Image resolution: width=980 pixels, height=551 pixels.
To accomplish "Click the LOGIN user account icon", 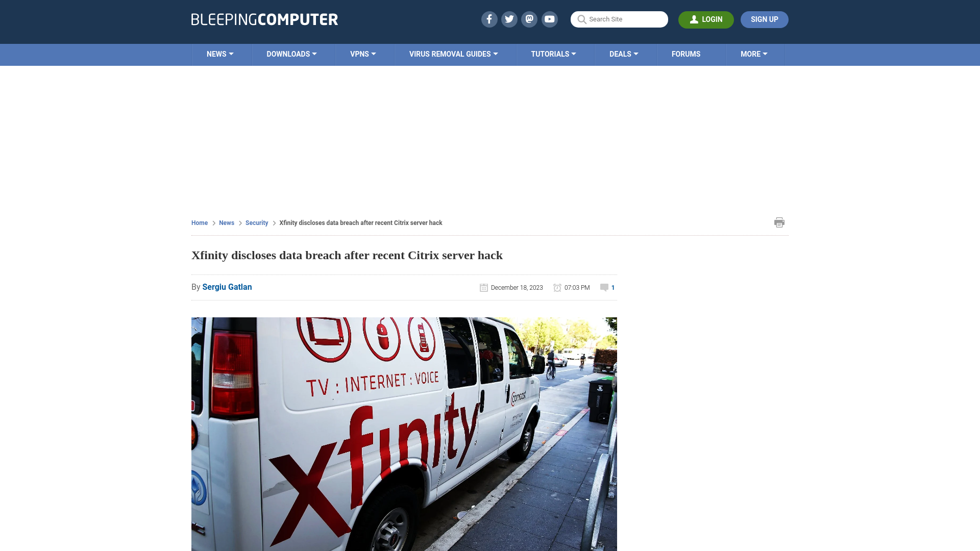I will coord(694,19).
